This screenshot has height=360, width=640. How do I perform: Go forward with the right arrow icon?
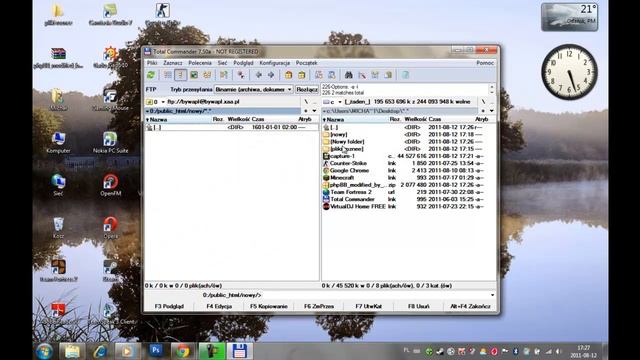click(x=271, y=75)
